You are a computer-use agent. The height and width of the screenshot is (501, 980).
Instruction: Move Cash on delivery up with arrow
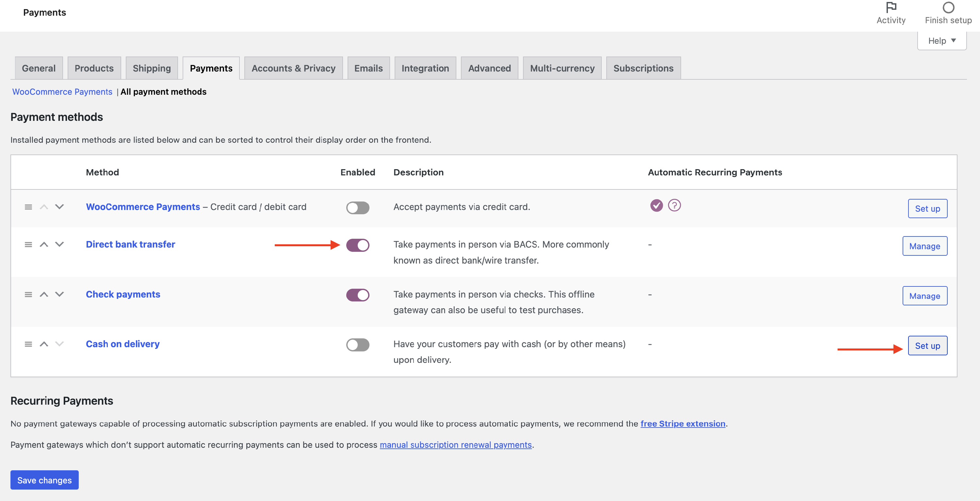pos(44,344)
